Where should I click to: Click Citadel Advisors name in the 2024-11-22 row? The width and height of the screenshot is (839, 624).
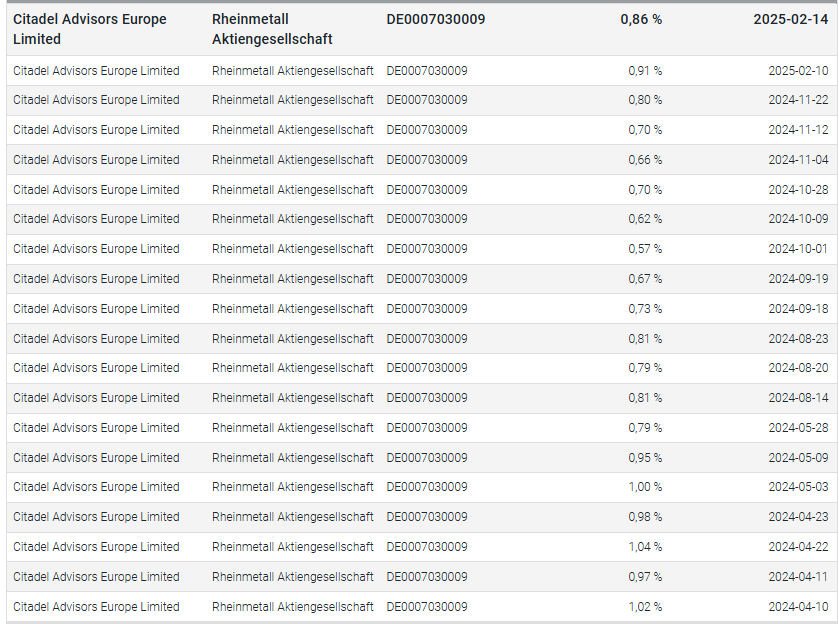96,100
